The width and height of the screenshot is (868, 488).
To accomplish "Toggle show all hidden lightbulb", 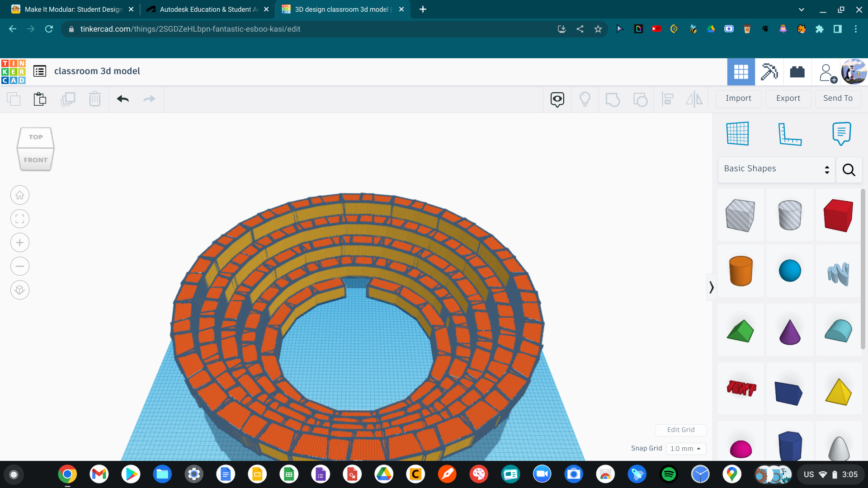I will (585, 99).
